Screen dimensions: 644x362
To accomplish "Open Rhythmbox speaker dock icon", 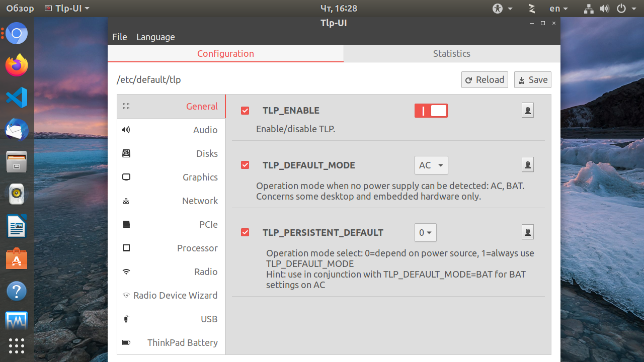I will pos(17,194).
